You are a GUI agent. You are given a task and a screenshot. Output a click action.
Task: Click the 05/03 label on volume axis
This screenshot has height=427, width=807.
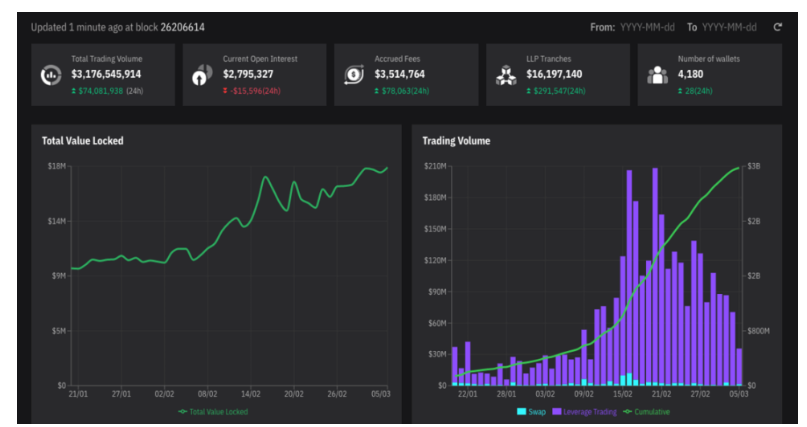click(x=739, y=394)
